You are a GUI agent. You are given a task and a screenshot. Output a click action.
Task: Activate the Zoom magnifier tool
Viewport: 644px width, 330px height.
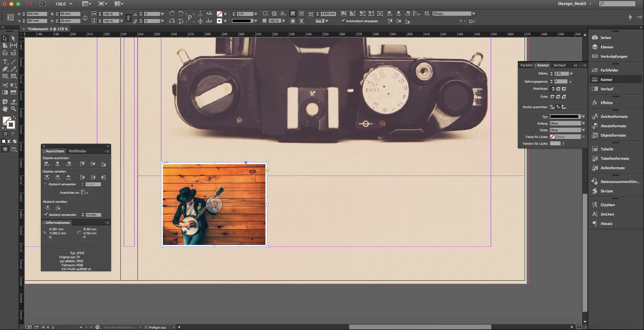(x=13, y=109)
